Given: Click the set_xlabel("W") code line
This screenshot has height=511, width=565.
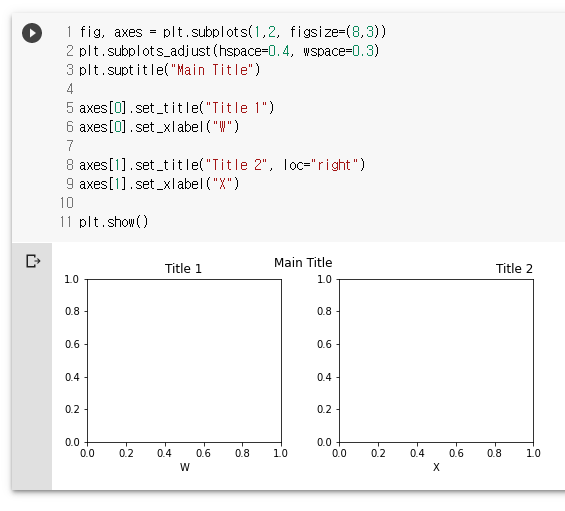Looking at the screenshot, I should click(159, 127).
